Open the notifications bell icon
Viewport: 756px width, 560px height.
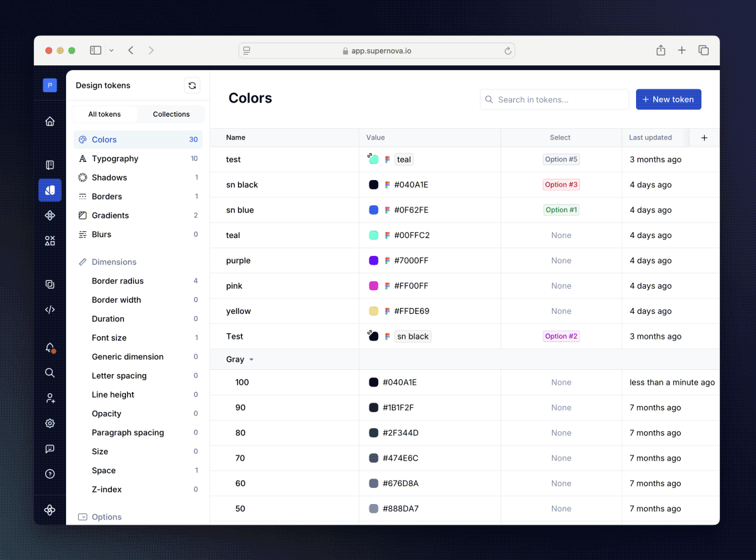[x=50, y=347]
